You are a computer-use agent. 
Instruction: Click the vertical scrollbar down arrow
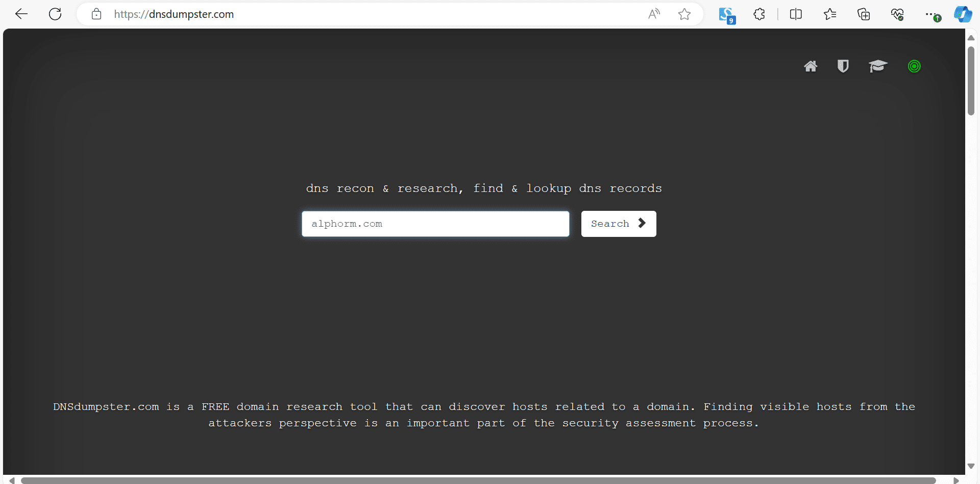point(971,466)
